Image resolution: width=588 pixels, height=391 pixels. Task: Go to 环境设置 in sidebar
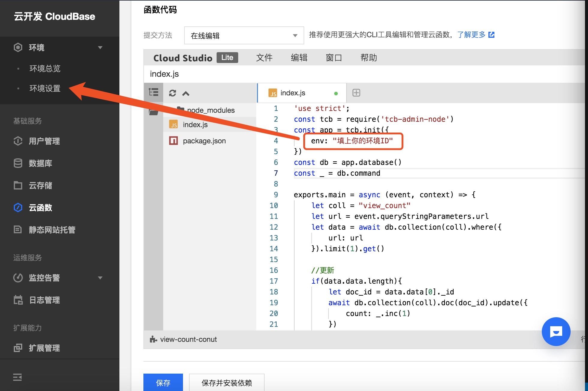(45, 88)
